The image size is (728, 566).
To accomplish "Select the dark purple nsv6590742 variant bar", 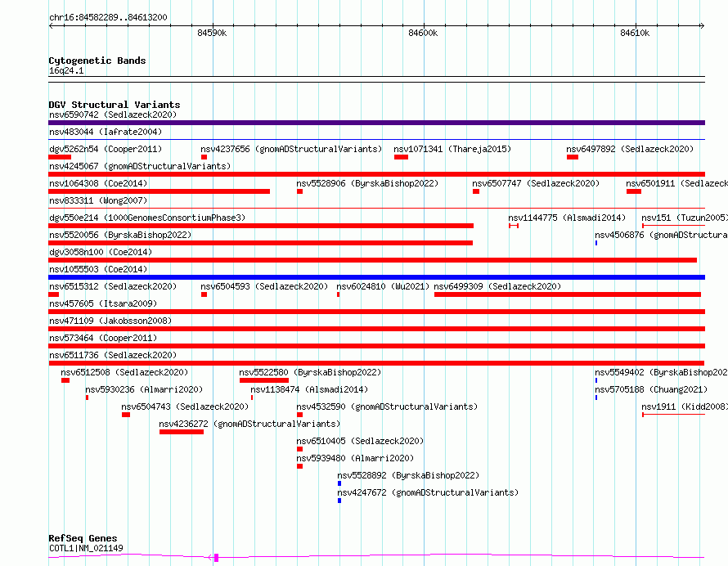I will 376,123.
